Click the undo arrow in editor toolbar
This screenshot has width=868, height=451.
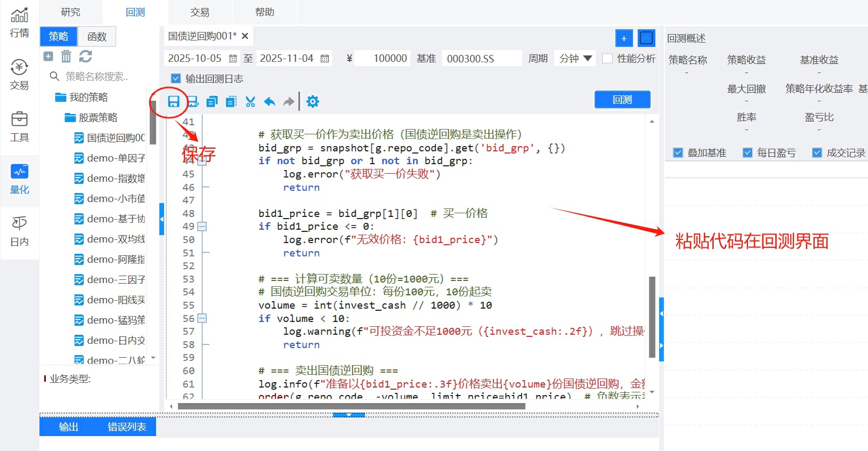click(x=270, y=101)
